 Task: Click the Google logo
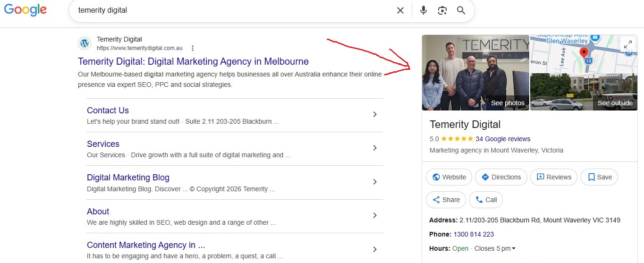(x=25, y=10)
